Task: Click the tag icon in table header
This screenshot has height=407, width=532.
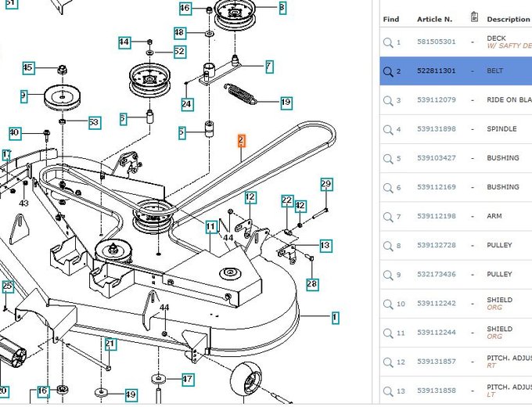Action: coord(474,16)
